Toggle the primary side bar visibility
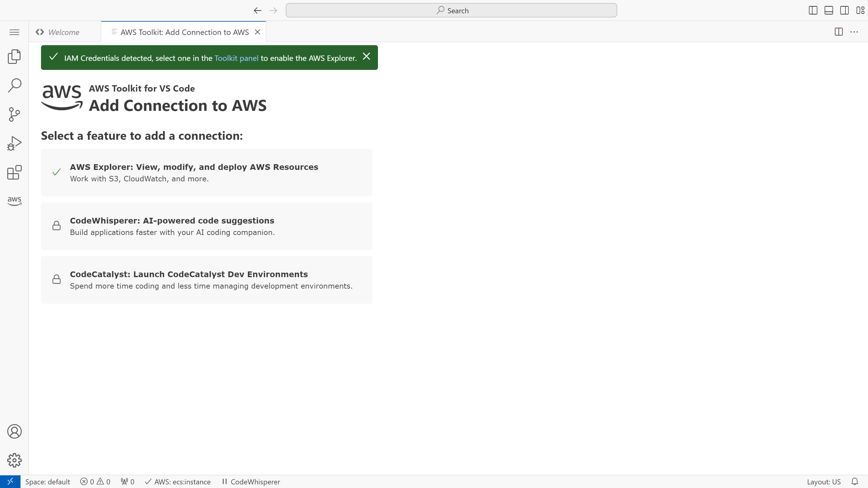 pos(813,10)
